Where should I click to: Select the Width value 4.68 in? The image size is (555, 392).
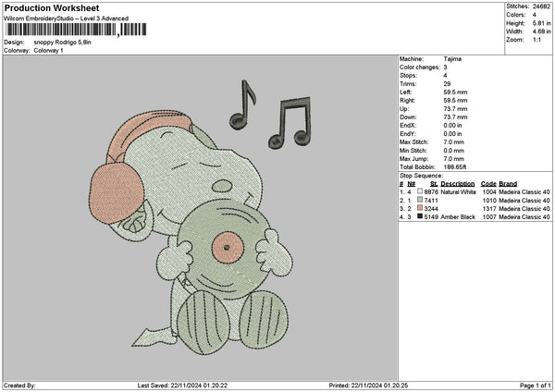541,31
